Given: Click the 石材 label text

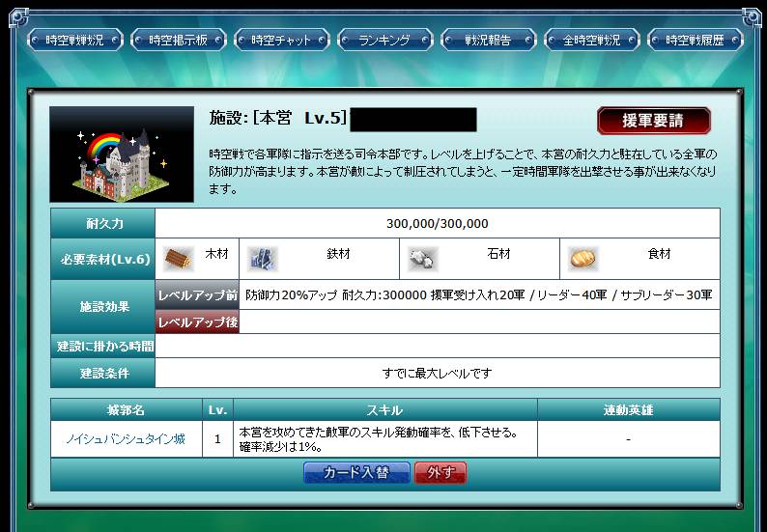Looking at the screenshot, I should click(499, 254).
